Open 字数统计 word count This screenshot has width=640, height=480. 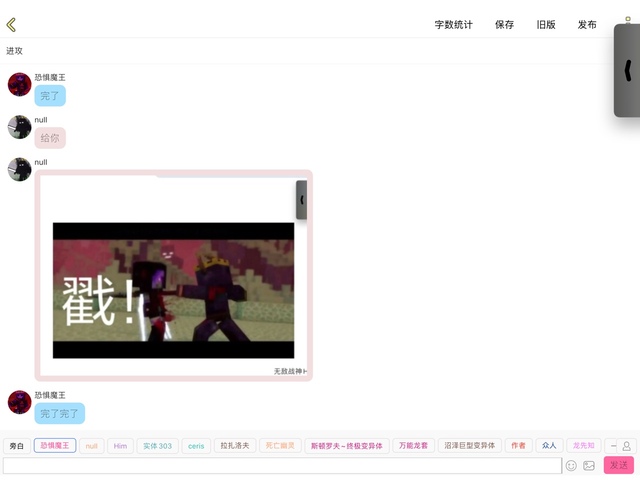pos(453,25)
